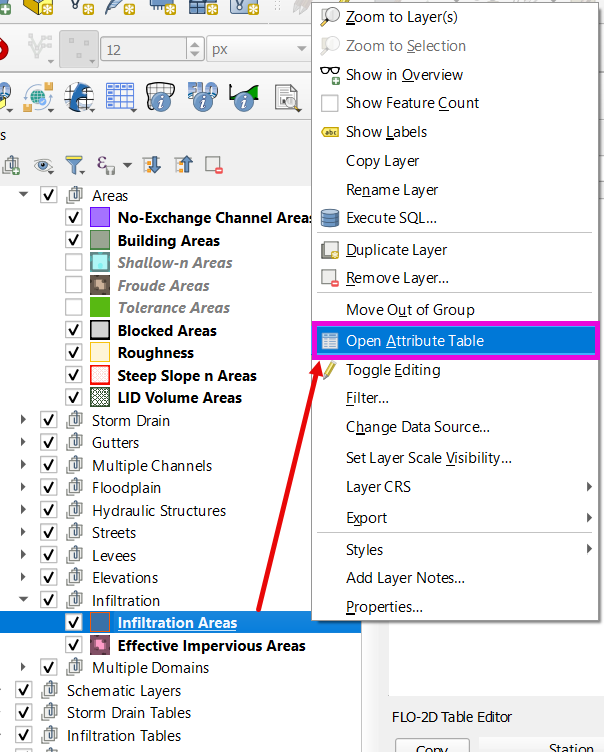Viewport: 604px width, 752px height.
Task: Click the filter legend funnel icon
Action: click(x=74, y=165)
